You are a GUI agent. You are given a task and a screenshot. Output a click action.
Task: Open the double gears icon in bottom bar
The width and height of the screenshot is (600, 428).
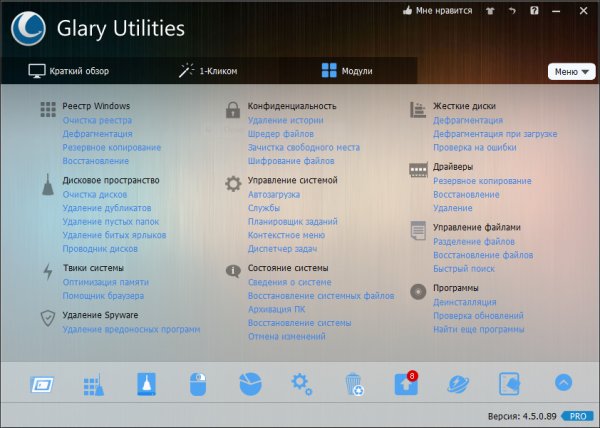point(302,384)
